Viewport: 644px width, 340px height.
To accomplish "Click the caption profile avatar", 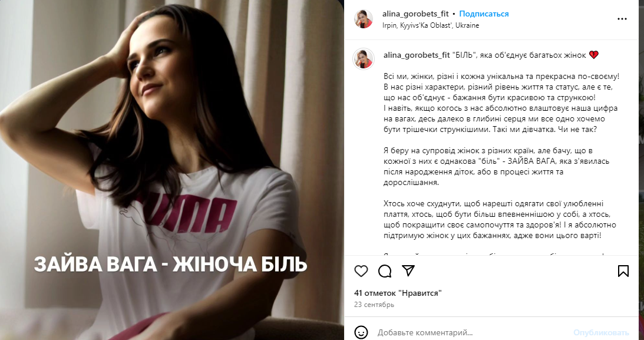I will [x=364, y=59].
